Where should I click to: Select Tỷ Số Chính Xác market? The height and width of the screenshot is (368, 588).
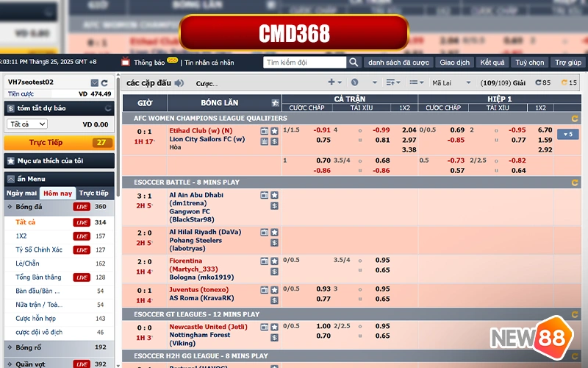39,250
